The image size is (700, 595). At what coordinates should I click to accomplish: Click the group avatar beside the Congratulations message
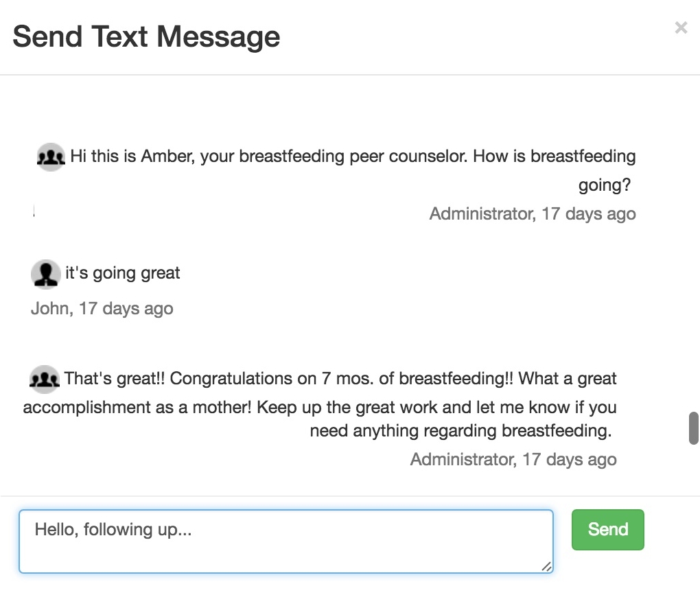[45, 380]
